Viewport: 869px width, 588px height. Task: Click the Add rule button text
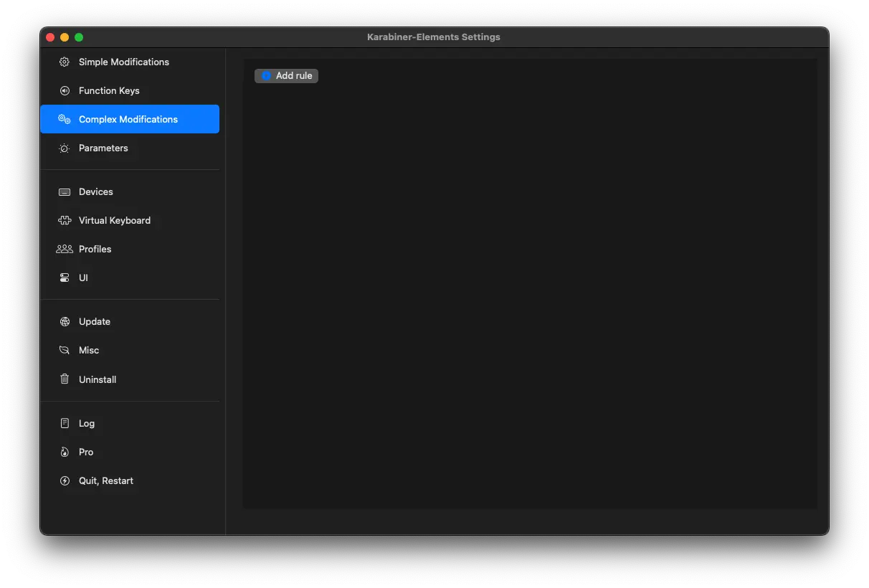click(294, 76)
